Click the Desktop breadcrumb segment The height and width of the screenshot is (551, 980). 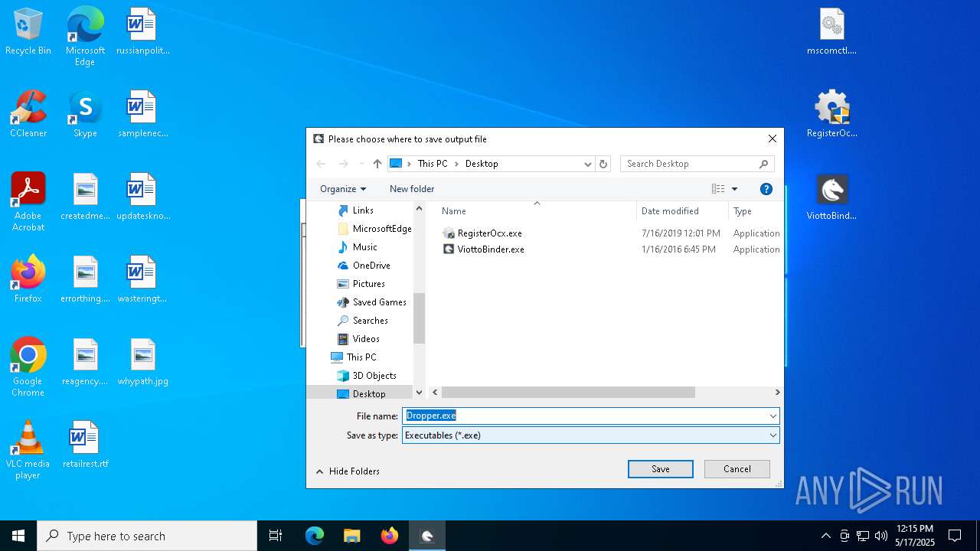point(482,164)
